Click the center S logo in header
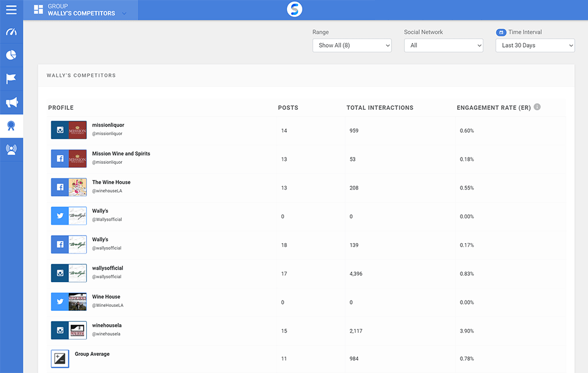Screen dimensions: 588x373 (294, 9)
